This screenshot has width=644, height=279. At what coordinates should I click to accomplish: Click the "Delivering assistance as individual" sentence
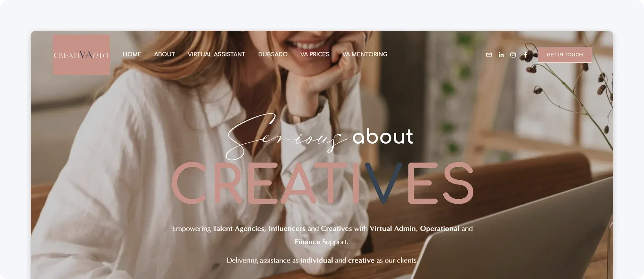[322, 260]
